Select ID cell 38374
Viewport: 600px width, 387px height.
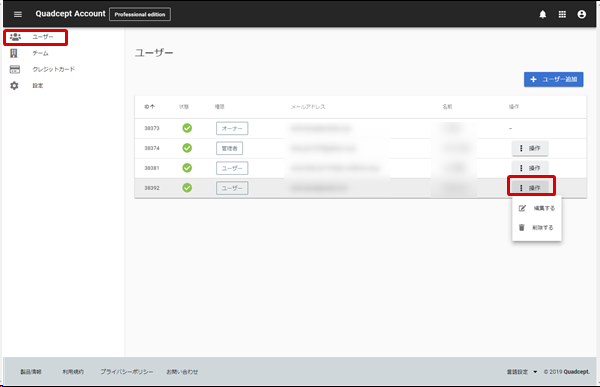point(152,148)
